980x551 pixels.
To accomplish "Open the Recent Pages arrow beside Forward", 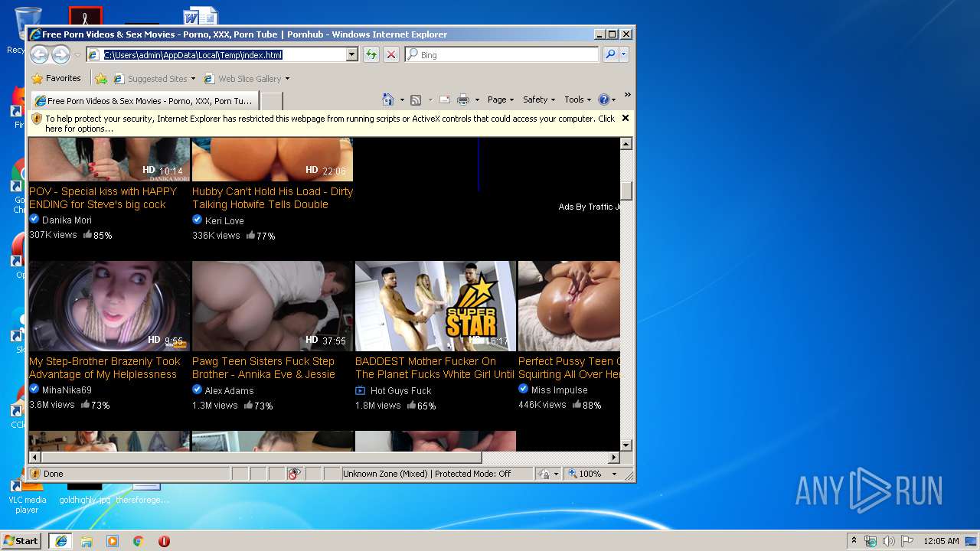I will pos(77,55).
